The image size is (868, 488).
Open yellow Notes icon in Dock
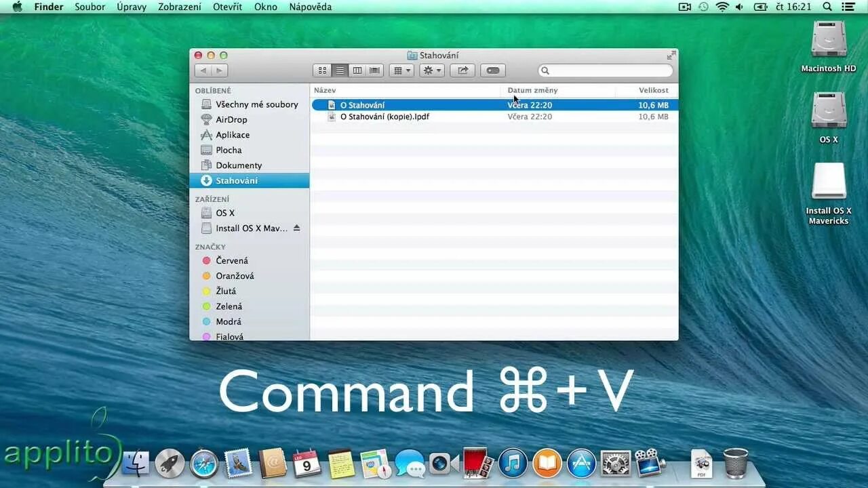341,464
